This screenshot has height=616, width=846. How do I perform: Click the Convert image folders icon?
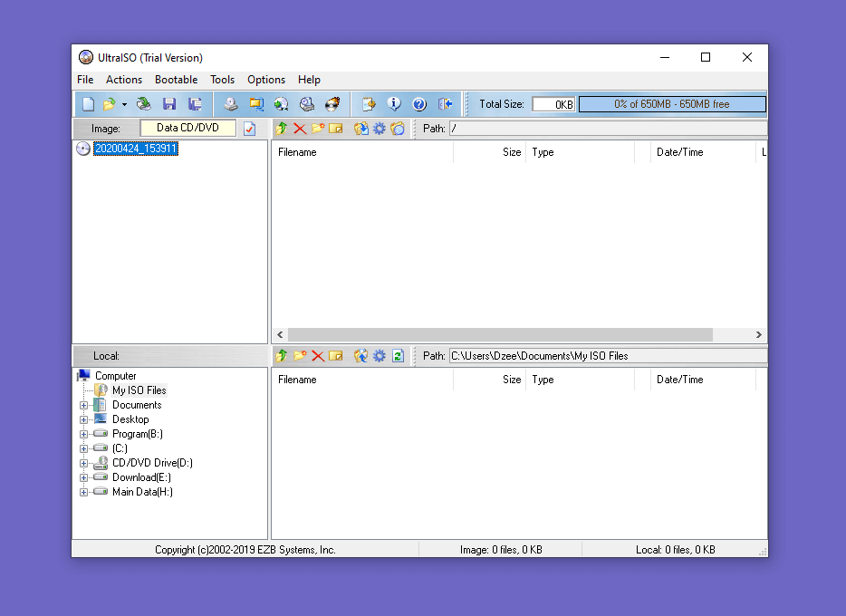256,104
